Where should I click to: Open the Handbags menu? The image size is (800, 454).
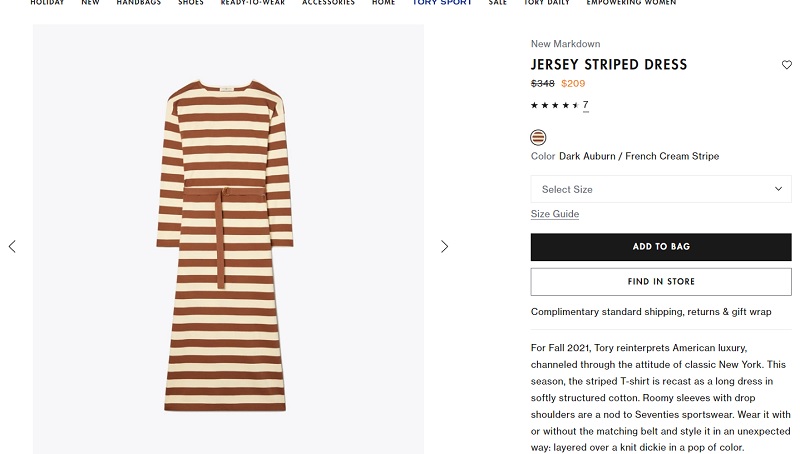(139, 3)
